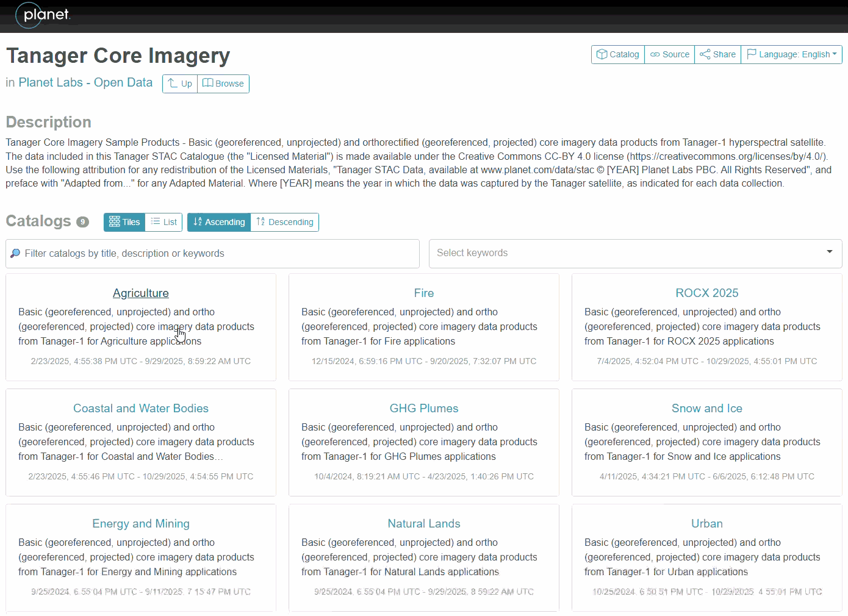The width and height of the screenshot is (848, 616).
Task: Click the Planet logo in header
Action: 43,15
